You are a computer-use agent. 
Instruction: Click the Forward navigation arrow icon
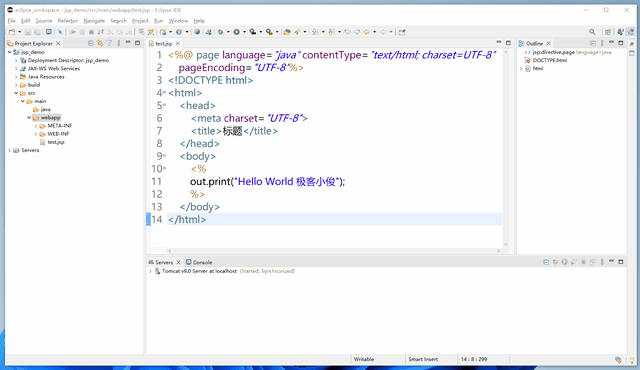coord(383,32)
